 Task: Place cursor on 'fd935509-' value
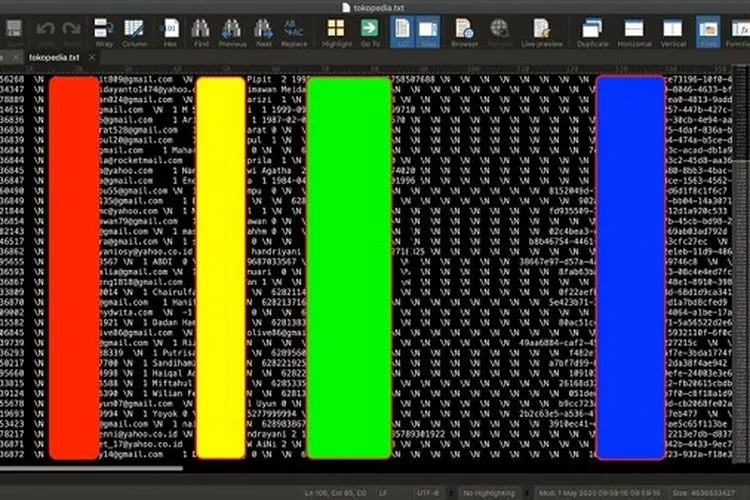pyautogui.click(x=572, y=211)
